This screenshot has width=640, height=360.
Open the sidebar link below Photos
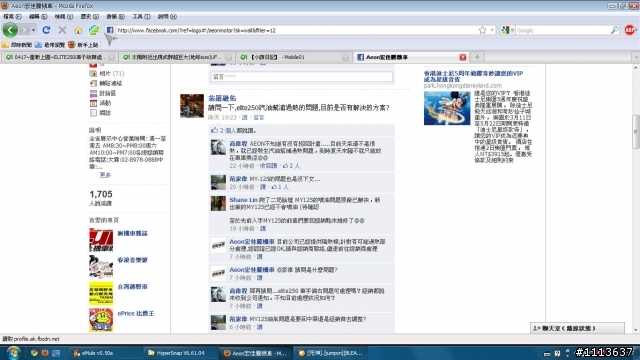[x=106, y=83]
